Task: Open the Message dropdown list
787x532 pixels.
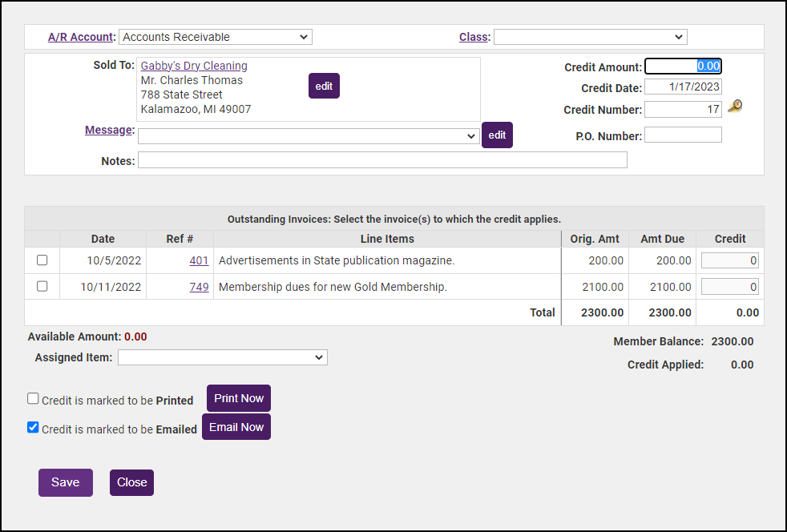Action: pos(308,136)
